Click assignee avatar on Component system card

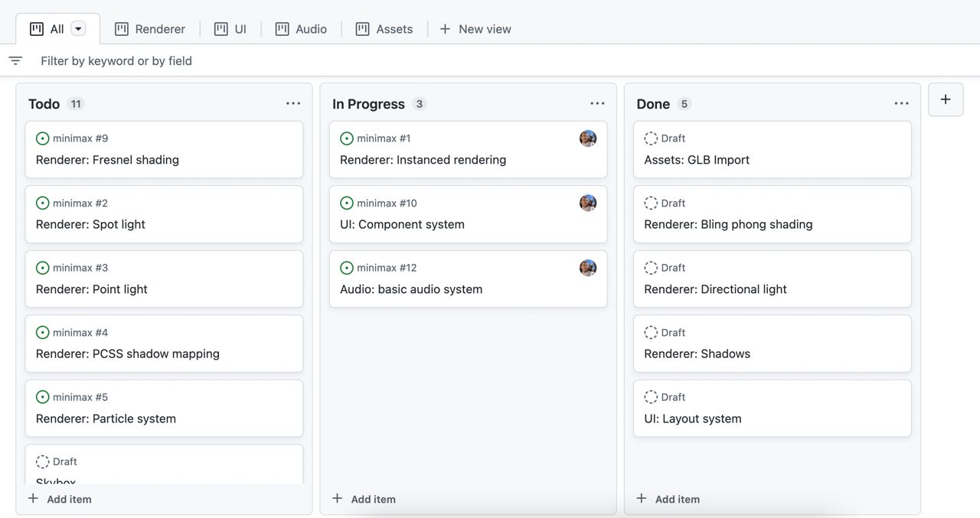point(588,203)
